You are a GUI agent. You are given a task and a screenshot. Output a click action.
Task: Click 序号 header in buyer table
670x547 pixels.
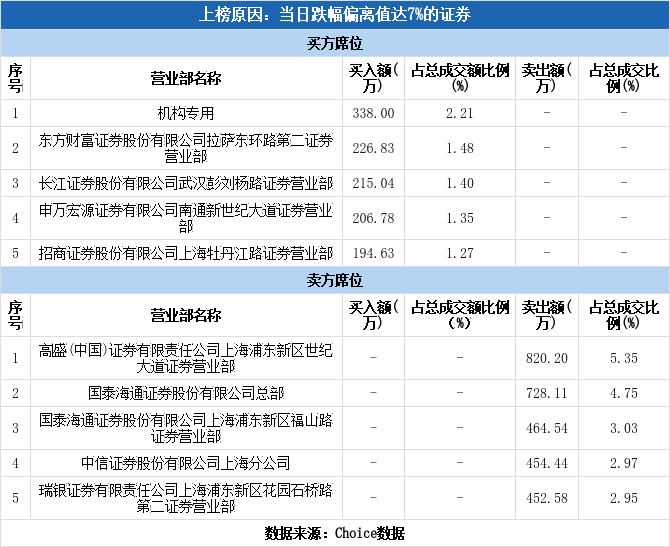pyautogui.click(x=15, y=78)
